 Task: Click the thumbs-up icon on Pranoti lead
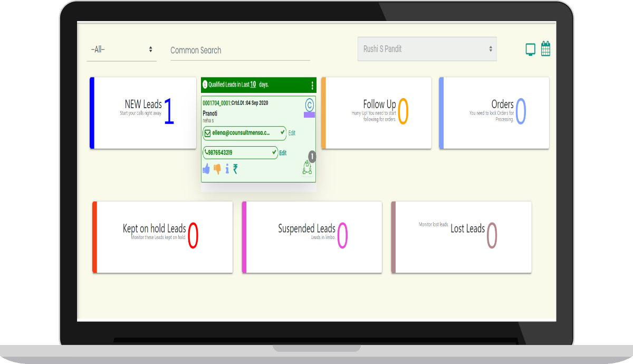[x=206, y=169]
